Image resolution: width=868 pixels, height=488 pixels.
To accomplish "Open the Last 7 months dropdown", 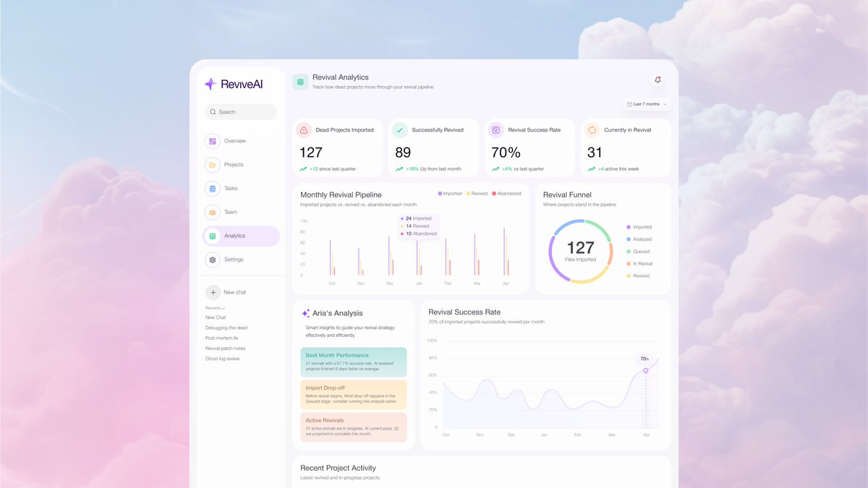I will coord(647,104).
